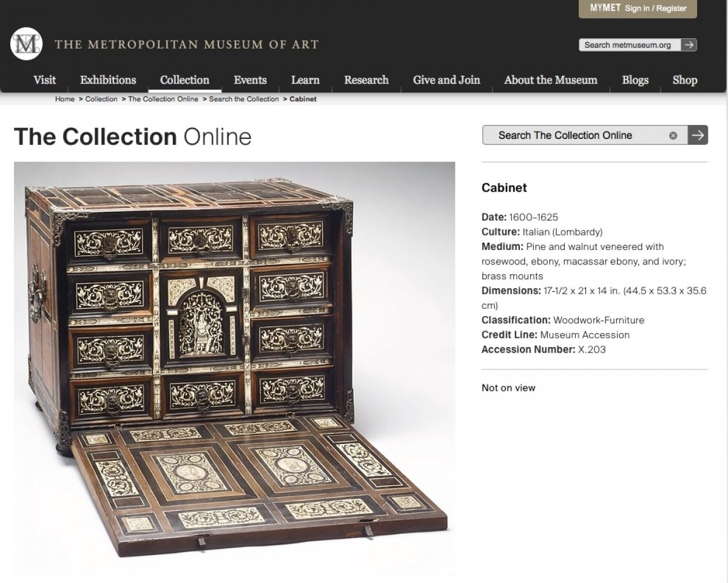Submit site search with arrow icon
This screenshot has height=583, width=728.
pyautogui.click(x=689, y=45)
